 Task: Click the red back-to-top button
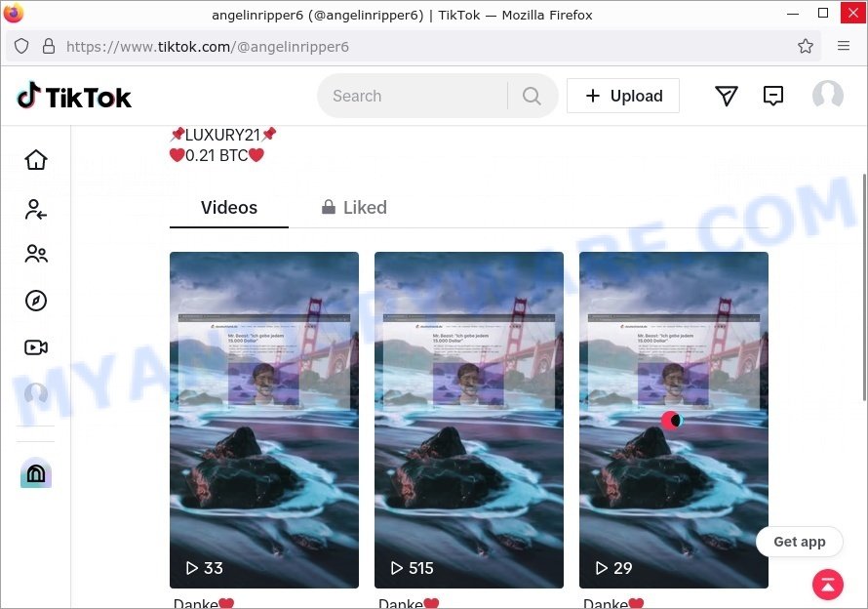[x=828, y=585]
